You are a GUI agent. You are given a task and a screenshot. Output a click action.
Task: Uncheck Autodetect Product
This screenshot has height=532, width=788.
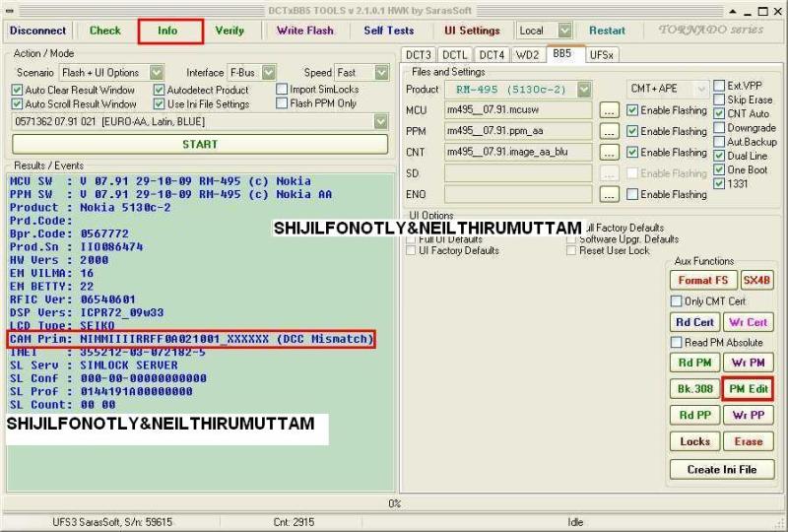[x=159, y=90]
